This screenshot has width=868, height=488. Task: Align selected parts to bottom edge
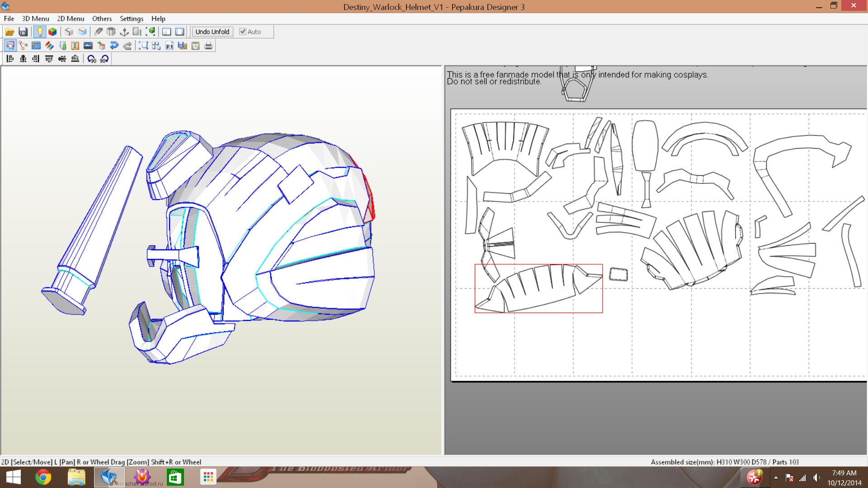(75, 59)
